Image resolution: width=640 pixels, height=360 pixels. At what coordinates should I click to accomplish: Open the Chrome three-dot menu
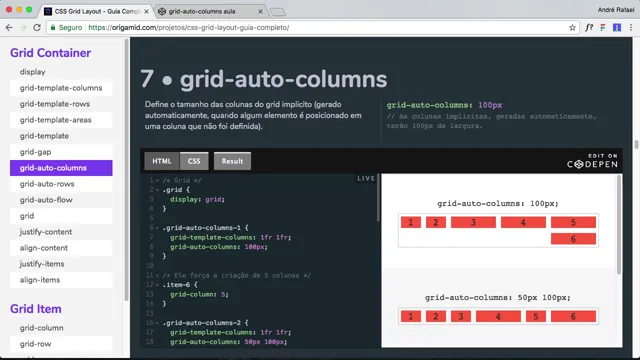[631, 28]
